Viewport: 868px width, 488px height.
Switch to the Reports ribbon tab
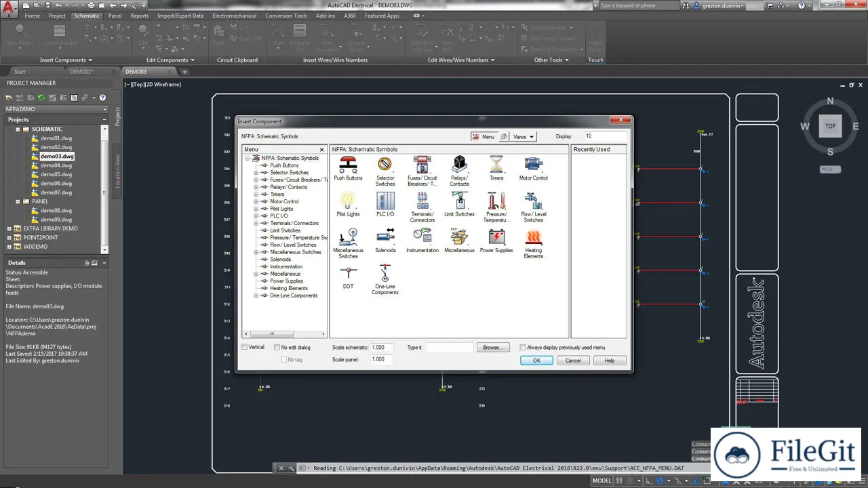[x=140, y=16]
